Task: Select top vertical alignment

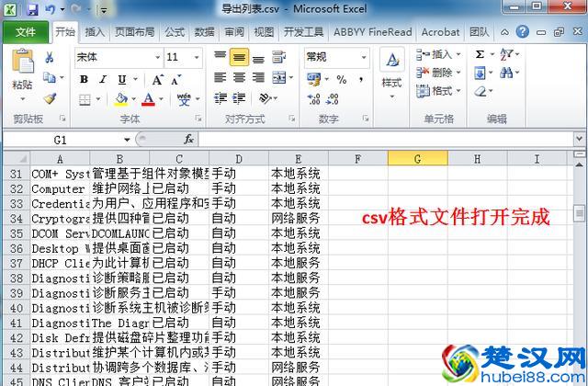Action: 220,57
